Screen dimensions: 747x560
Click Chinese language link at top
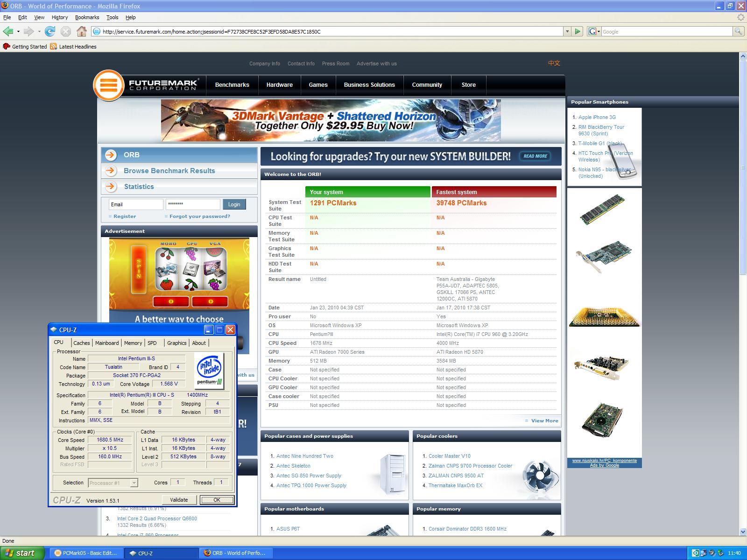(x=554, y=63)
